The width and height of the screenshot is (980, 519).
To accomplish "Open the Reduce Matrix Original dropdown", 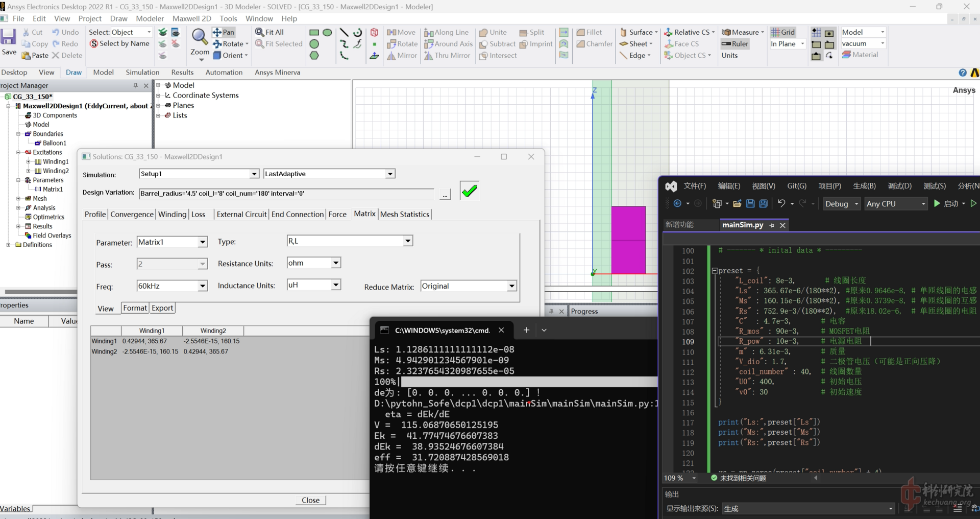I will click(511, 286).
